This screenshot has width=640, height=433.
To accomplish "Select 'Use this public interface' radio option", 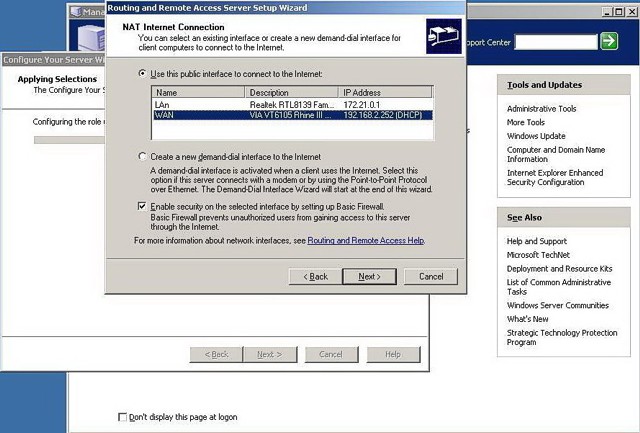I will 142,73.
